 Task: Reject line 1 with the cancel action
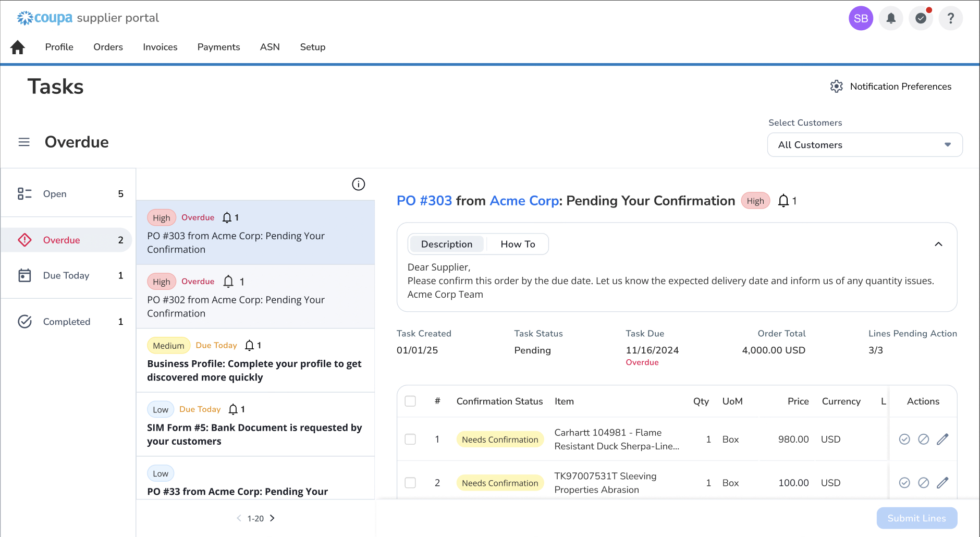(923, 440)
